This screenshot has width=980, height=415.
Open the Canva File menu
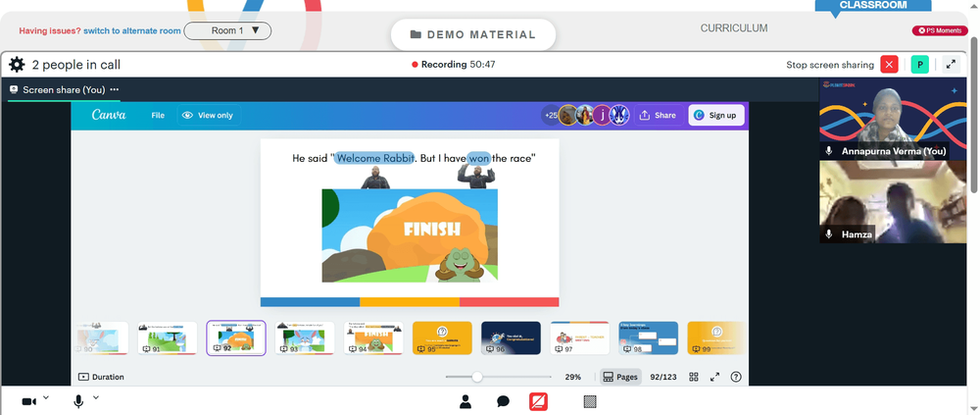pos(158,115)
